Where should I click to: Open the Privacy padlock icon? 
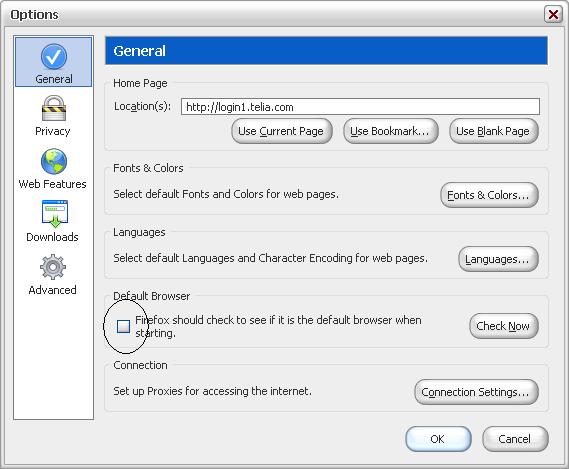(x=54, y=109)
